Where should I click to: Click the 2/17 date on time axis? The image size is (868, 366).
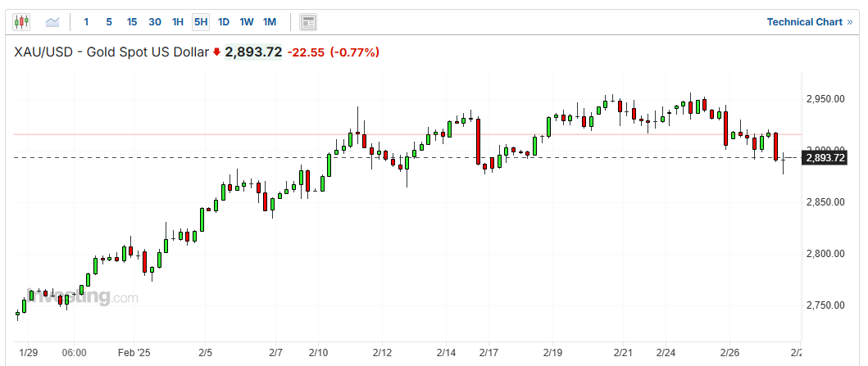point(489,352)
